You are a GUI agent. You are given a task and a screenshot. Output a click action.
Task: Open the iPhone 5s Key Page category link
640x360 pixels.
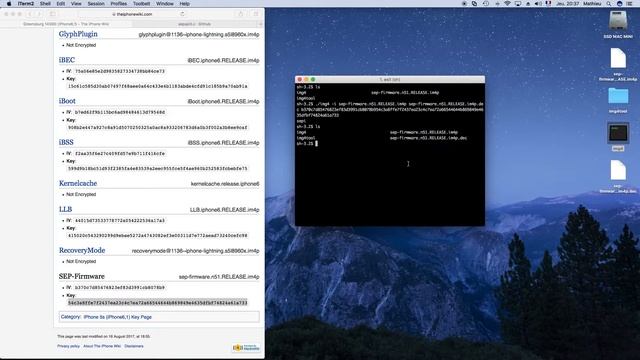118,317
